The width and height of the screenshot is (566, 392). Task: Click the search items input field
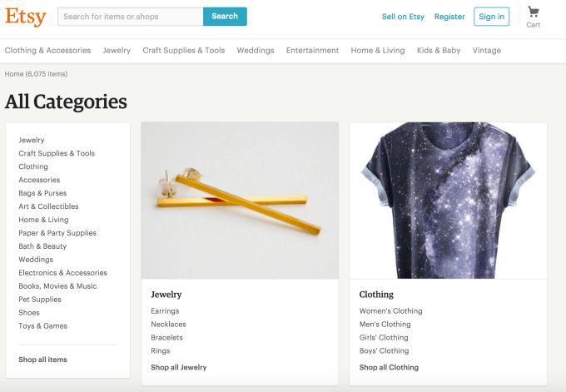(131, 17)
